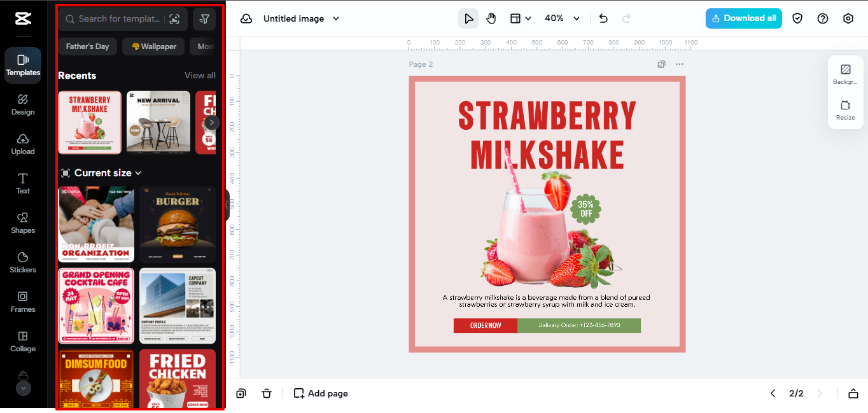Open the zoom level dropdown showing 40%
Viewport: 868px width, 413px height.
(x=562, y=18)
